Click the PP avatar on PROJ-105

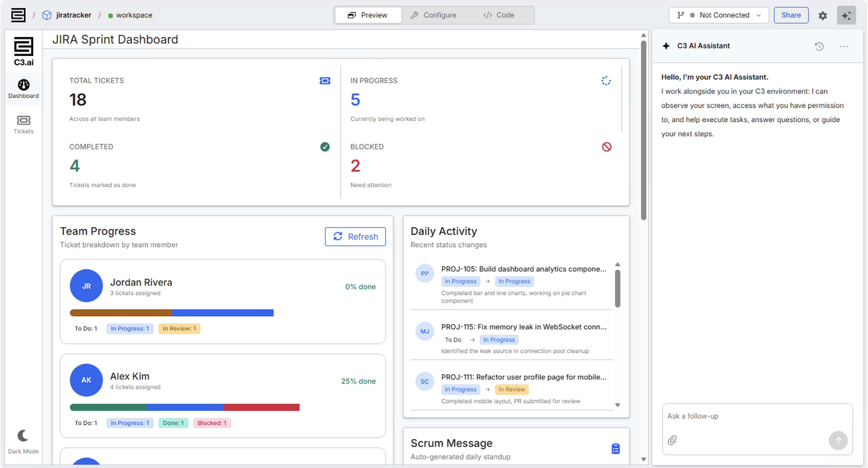point(425,273)
